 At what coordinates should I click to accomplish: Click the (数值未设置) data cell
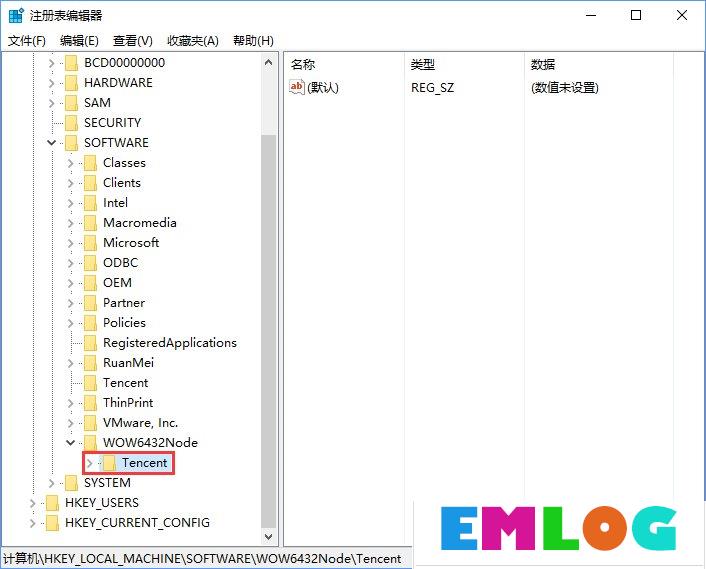[565, 87]
